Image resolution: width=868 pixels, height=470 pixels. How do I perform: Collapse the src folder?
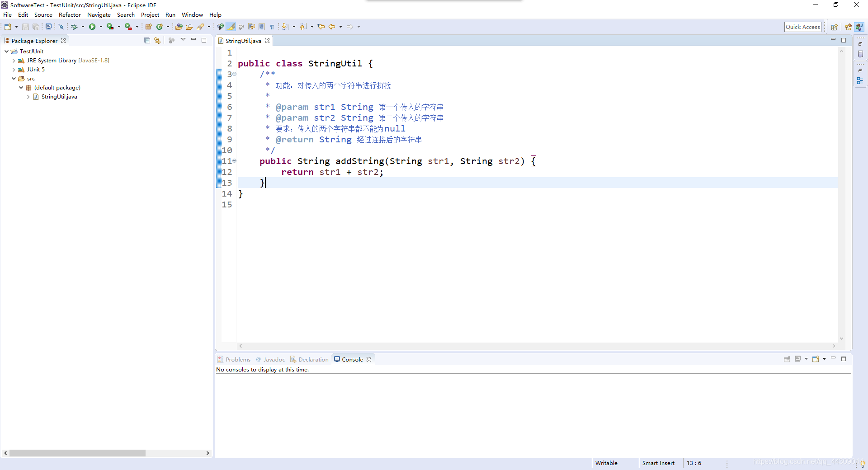(x=14, y=78)
